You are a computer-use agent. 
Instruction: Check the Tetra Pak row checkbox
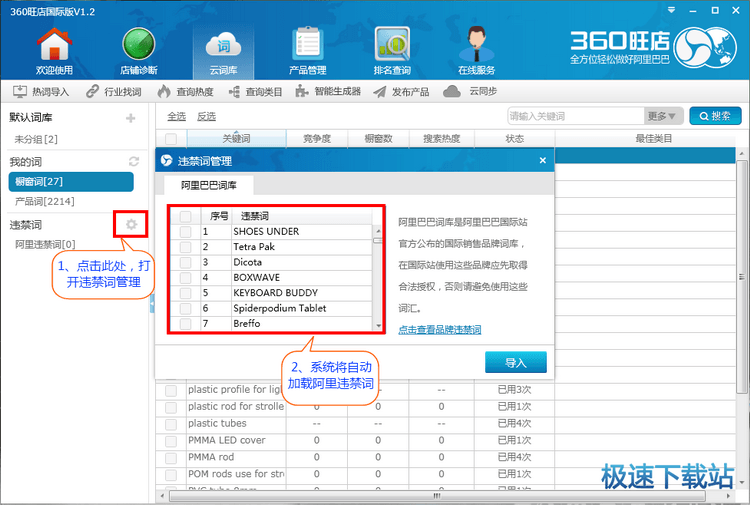click(x=186, y=247)
